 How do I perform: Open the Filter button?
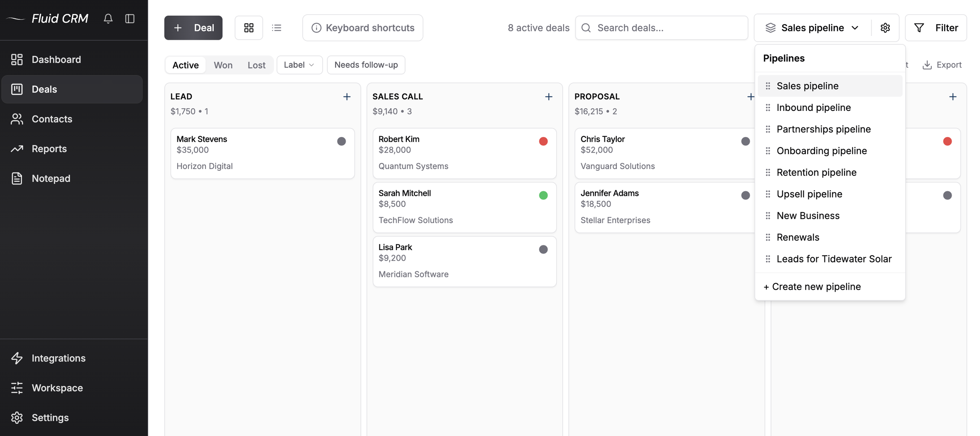(935, 28)
